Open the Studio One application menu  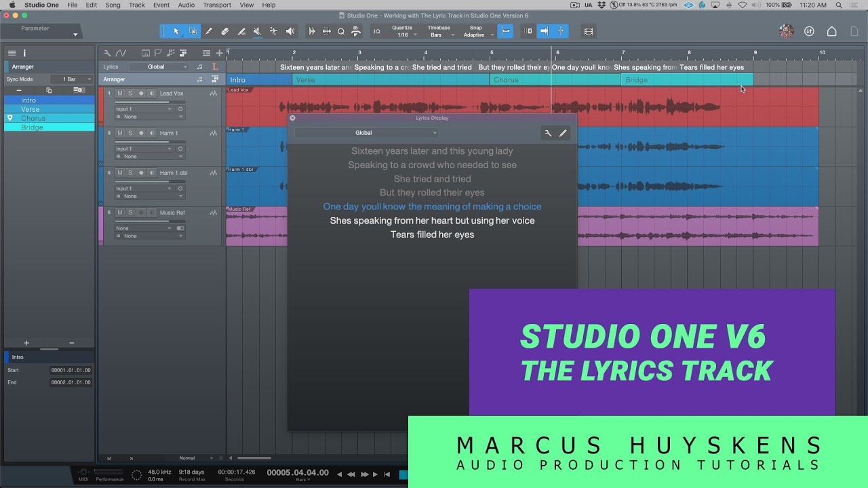point(41,5)
